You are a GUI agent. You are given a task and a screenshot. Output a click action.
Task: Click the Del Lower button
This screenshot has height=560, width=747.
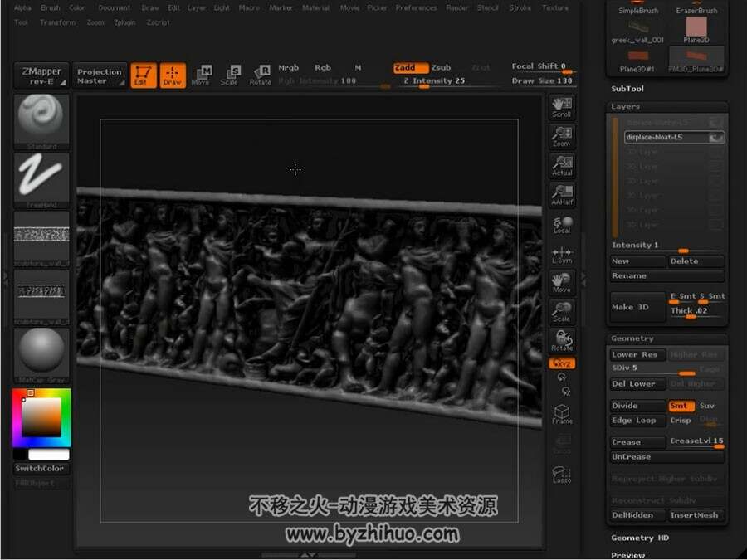coord(638,384)
